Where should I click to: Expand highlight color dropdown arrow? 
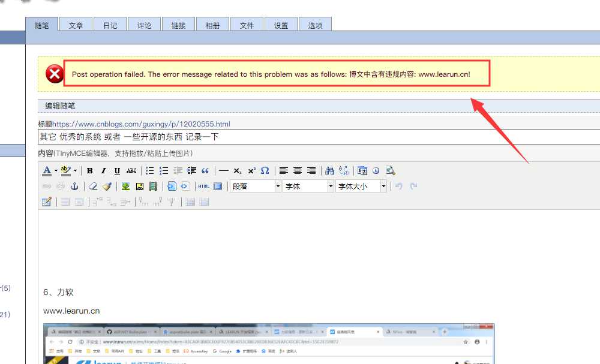[76, 170]
